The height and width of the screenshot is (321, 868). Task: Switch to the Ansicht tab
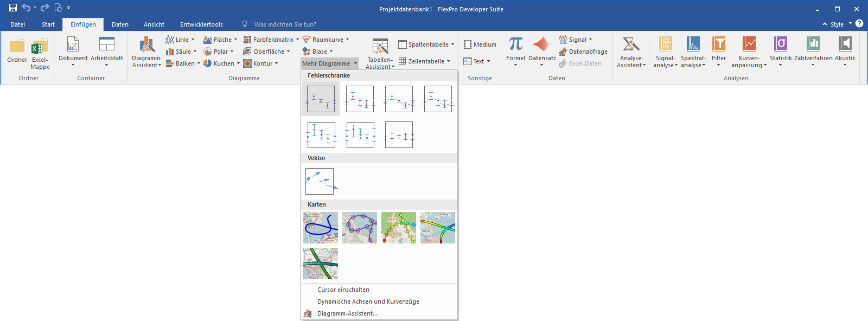click(x=154, y=24)
